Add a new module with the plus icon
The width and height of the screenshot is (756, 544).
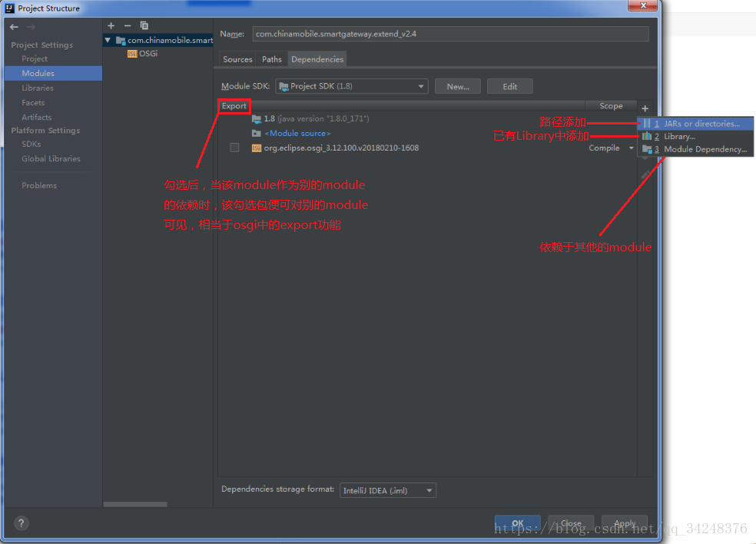click(111, 25)
